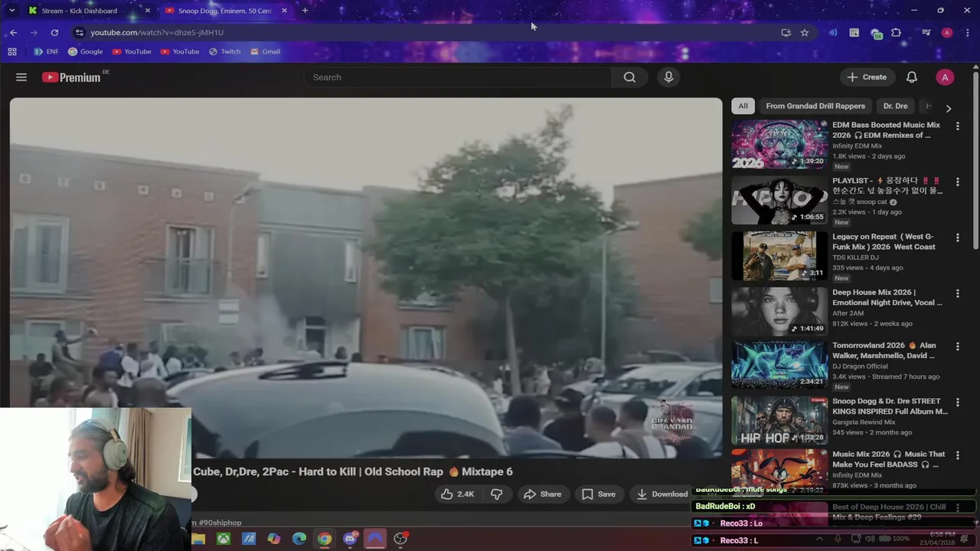Show more filter chips with right arrow
980x551 pixels.
(x=949, y=109)
